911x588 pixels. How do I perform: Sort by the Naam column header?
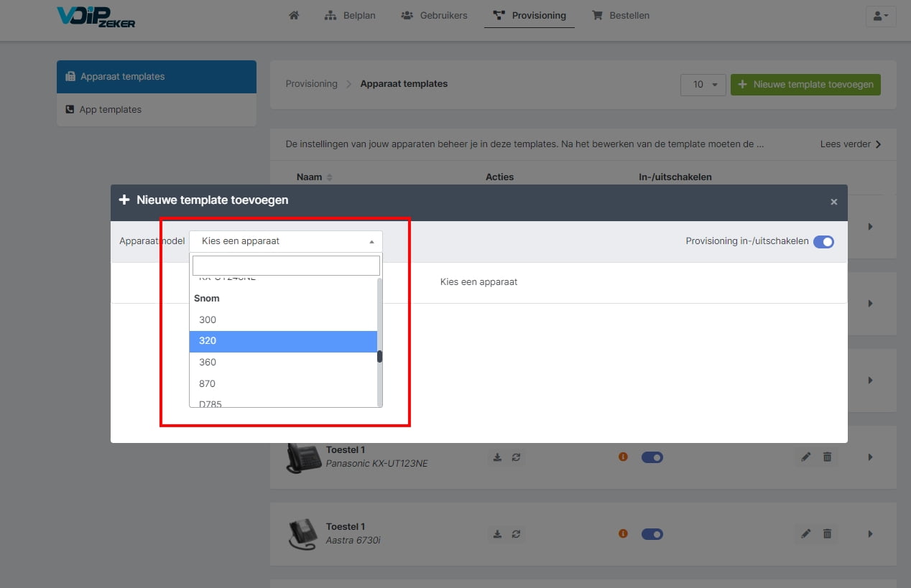[x=315, y=177]
